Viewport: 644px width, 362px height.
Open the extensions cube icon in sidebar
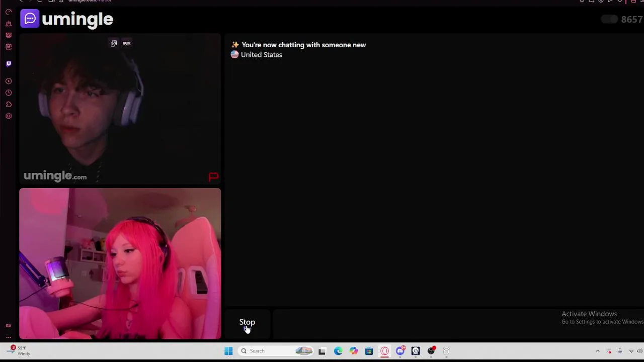pyautogui.click(x=9, y=105)
